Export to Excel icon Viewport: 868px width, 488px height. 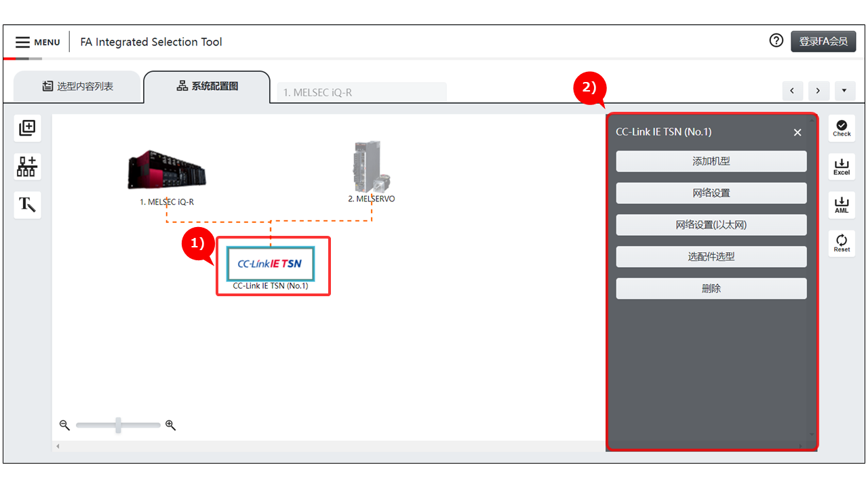842,166
